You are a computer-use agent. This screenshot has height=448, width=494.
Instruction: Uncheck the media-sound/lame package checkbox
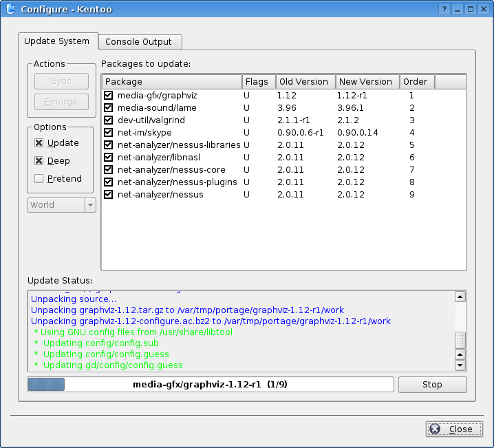coord(109,108)
